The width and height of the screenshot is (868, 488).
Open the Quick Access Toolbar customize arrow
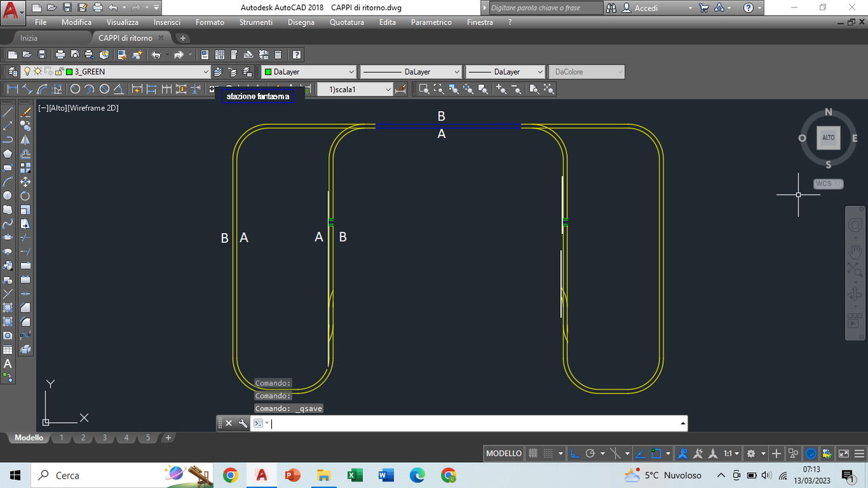coord(156,8)
